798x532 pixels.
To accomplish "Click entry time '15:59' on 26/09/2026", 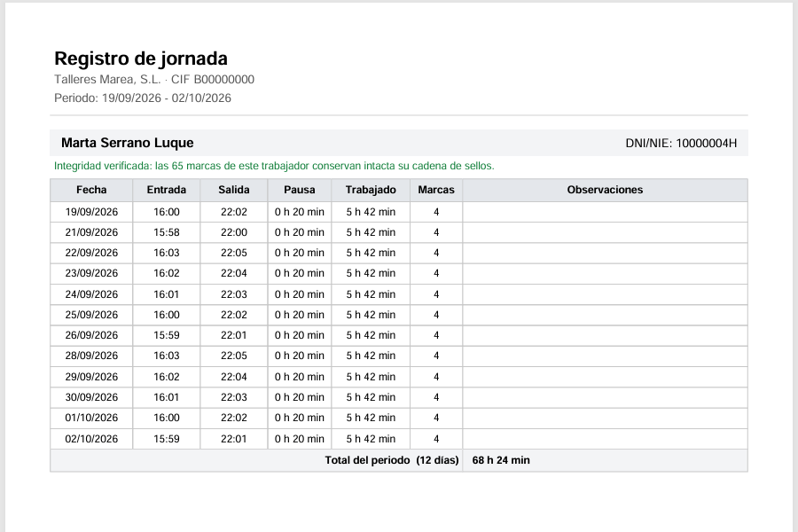I will (x=167, y=335).
